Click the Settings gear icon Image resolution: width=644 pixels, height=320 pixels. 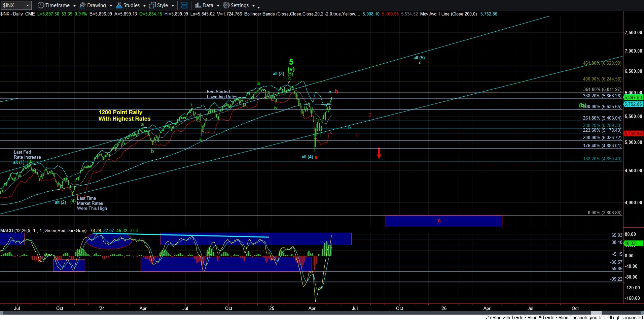tap(226, 5)
